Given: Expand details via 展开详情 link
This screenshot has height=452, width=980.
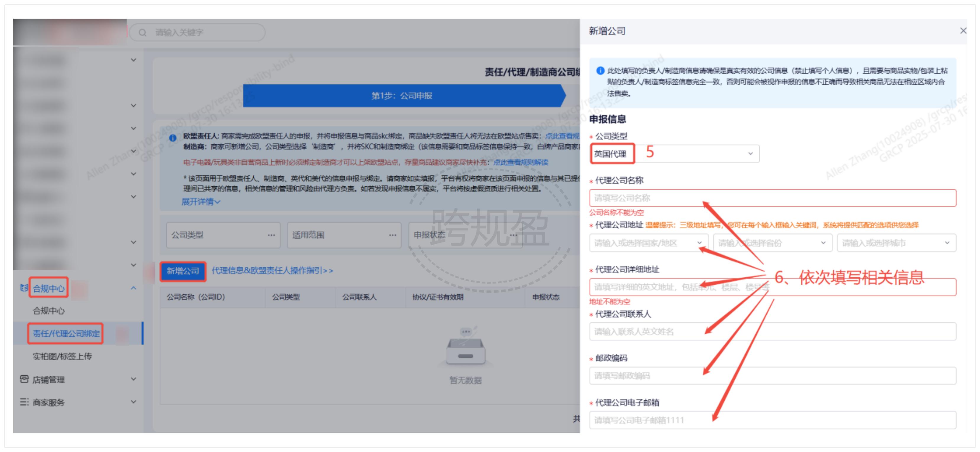Looking at the screenshot, I should click(200, 202).
